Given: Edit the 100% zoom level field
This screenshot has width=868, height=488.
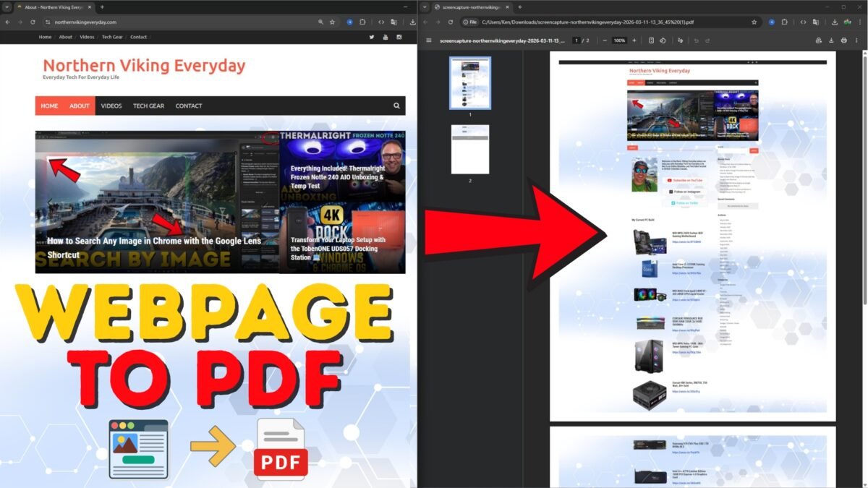Looking at the screenshot, I should click(619, 40).
